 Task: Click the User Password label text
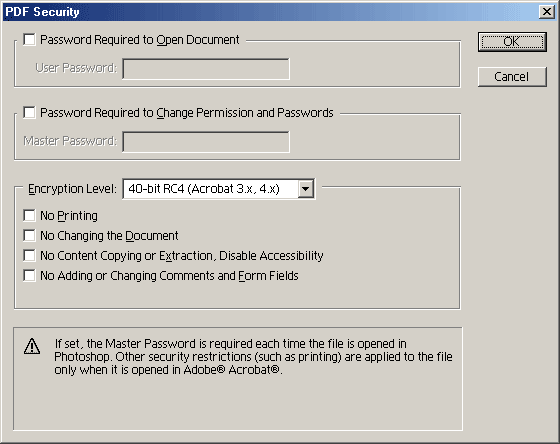tap(76, 68)
